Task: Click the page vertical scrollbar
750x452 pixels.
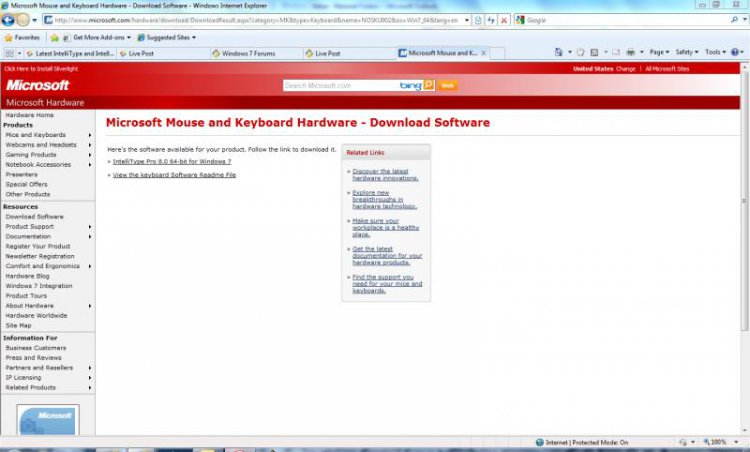Action: click(x=744, y=201)
